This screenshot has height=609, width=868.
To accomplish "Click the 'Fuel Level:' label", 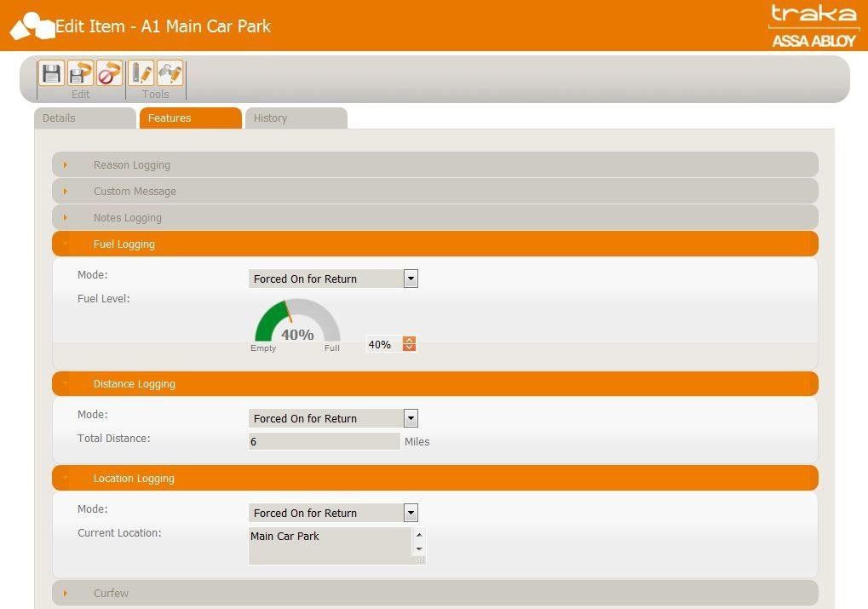I will [104, 298].
